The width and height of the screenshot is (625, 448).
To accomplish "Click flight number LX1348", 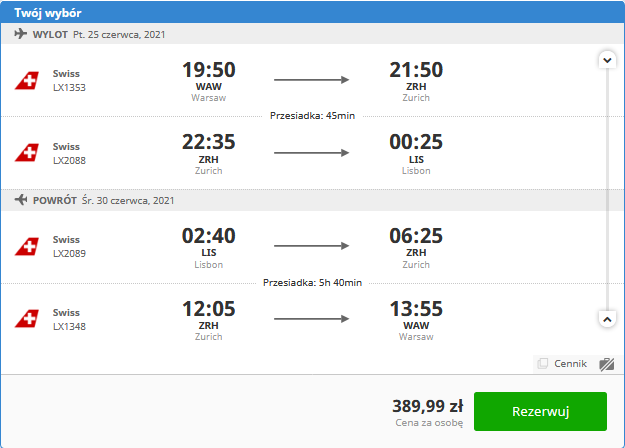I will pyautogui.click(x=69, y=326).
